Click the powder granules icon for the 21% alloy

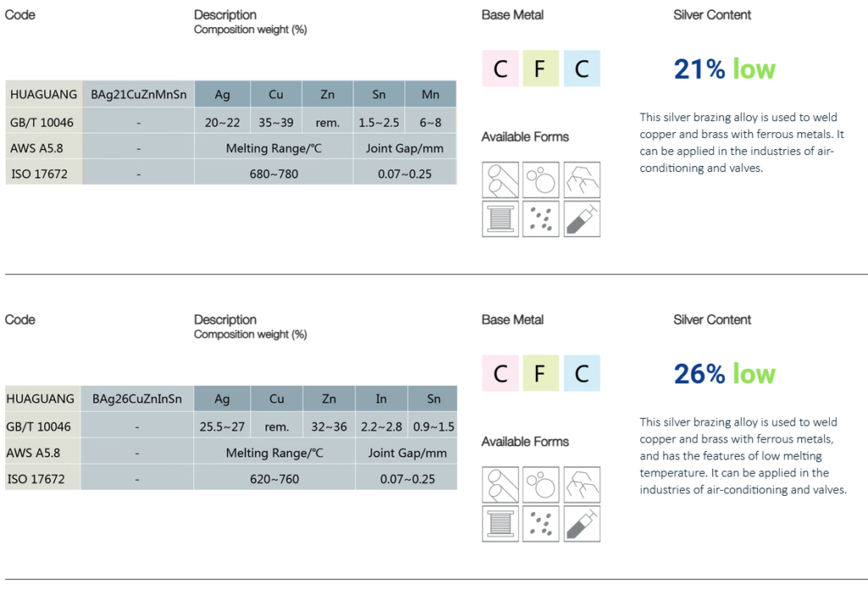[541, 219]
